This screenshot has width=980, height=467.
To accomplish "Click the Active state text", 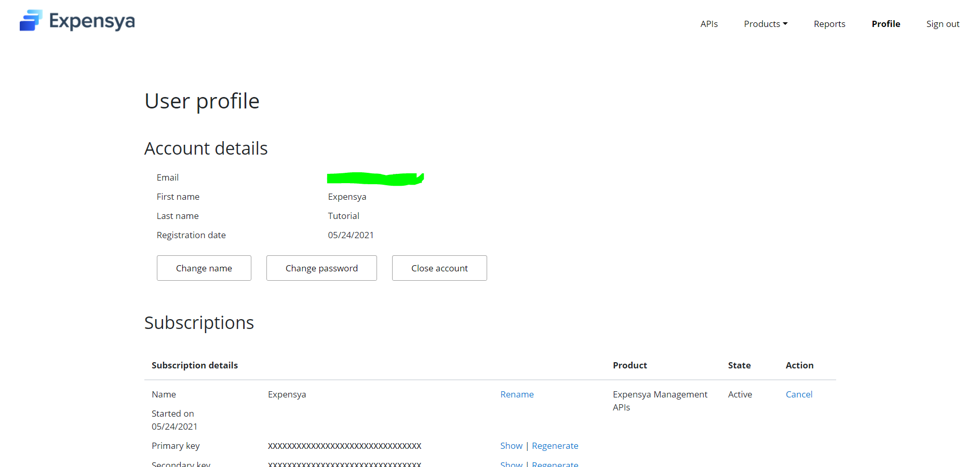I will (740, 394).
